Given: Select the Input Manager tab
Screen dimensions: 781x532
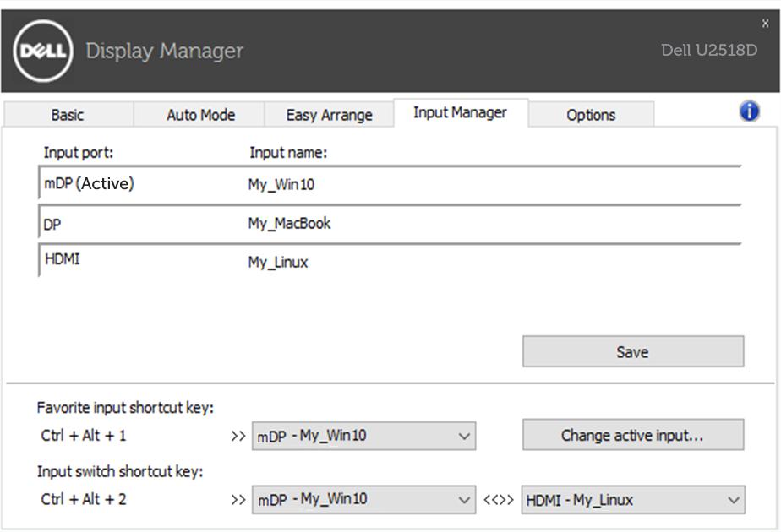Looking at the screenshot, I should (460, 113).
